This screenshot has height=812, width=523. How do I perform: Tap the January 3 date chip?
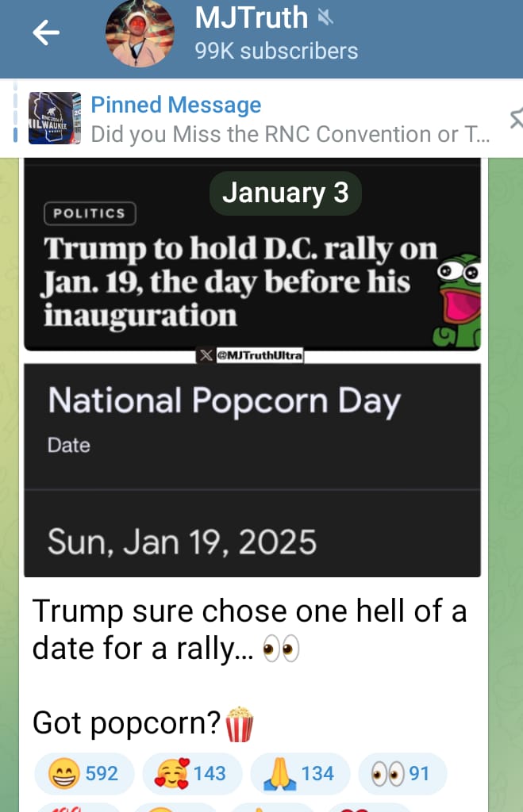point(285,193)
